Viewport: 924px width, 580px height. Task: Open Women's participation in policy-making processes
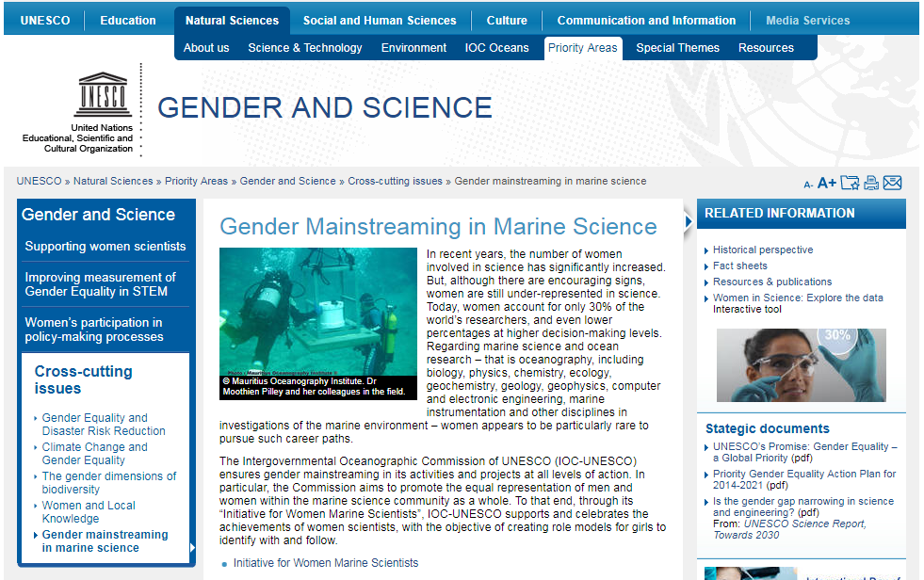[93, 330]
